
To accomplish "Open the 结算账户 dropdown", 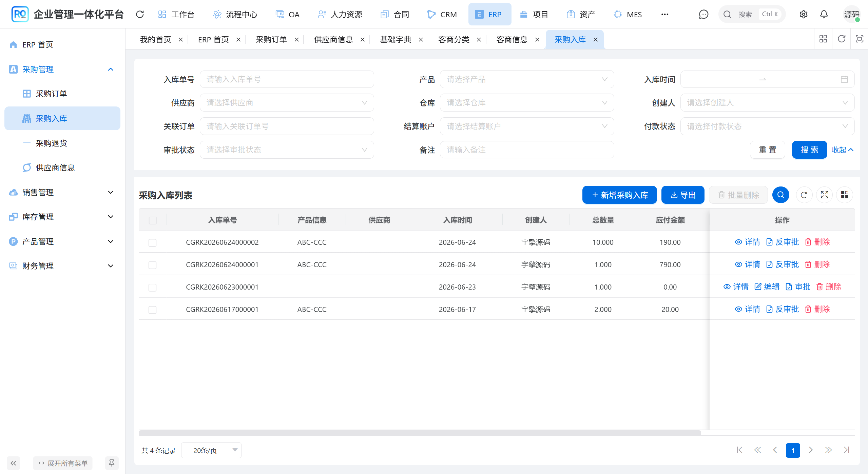I will (x=527, y=126).
